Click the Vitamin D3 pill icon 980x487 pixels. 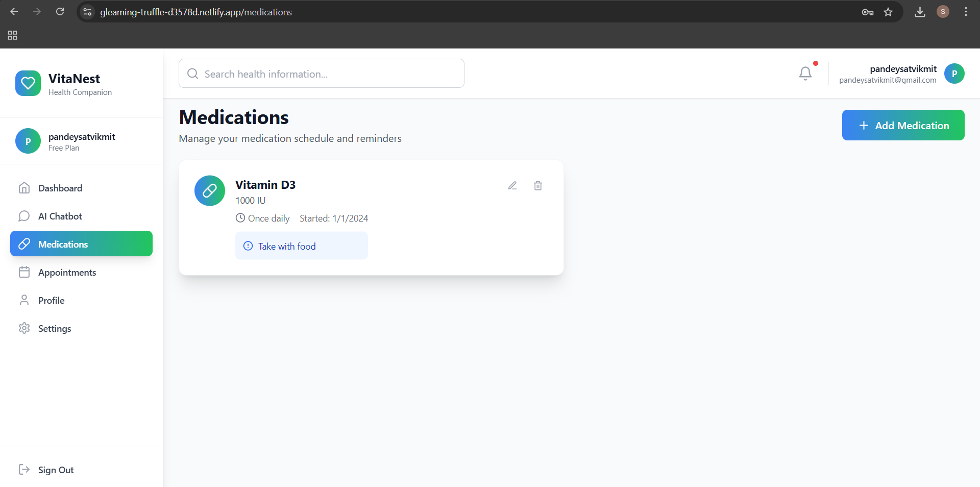click(x=210, y=191)
